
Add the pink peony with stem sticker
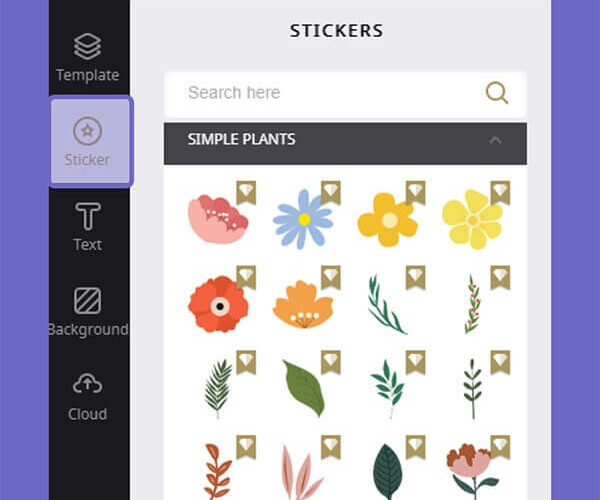click(473, 471)
